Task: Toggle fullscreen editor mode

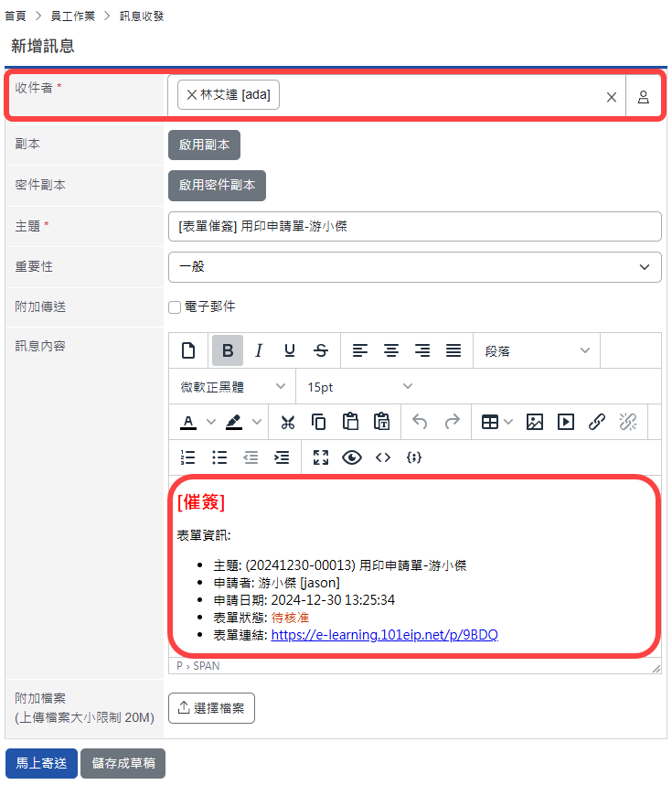Action: click(321, 457)
